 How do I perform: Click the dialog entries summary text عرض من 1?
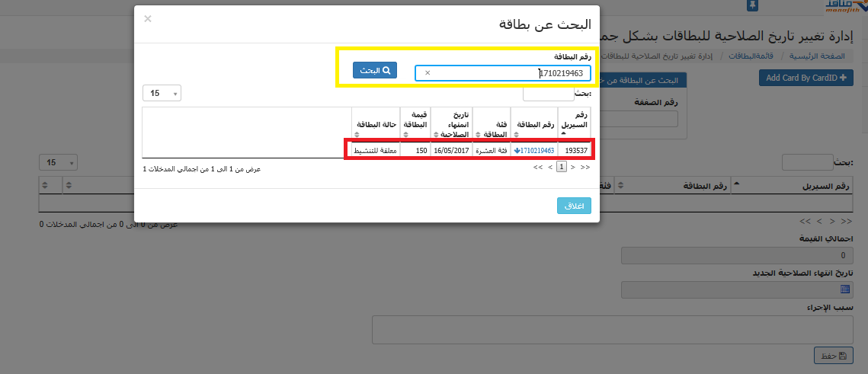coord(201,169)
